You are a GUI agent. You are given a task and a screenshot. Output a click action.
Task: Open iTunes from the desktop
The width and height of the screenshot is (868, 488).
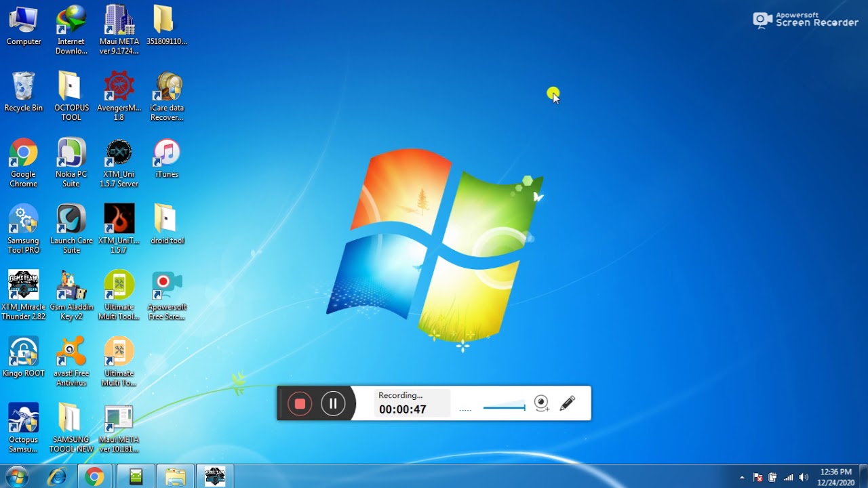coord(167,159)
